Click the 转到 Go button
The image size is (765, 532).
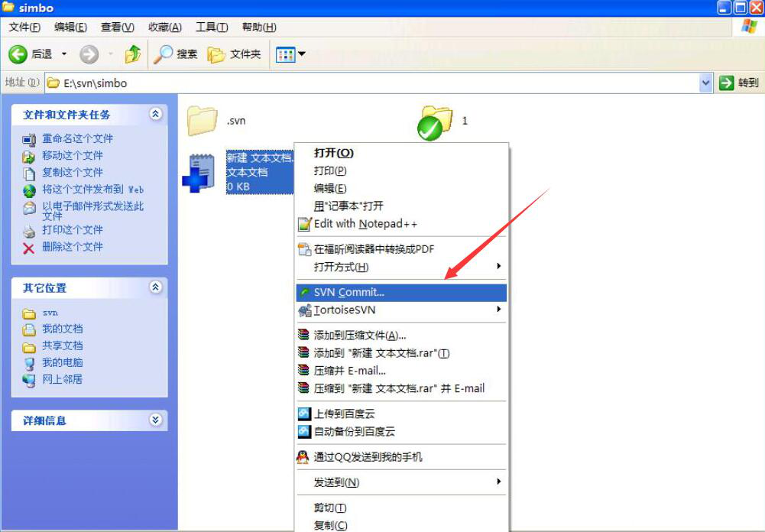(740, 83)
